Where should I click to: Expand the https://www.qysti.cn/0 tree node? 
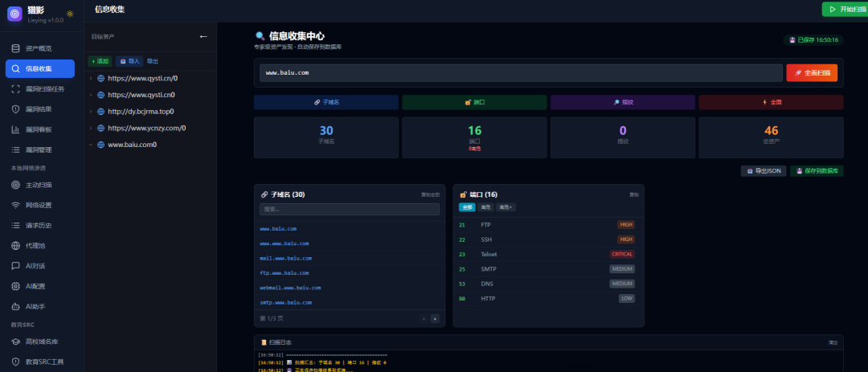91,79
